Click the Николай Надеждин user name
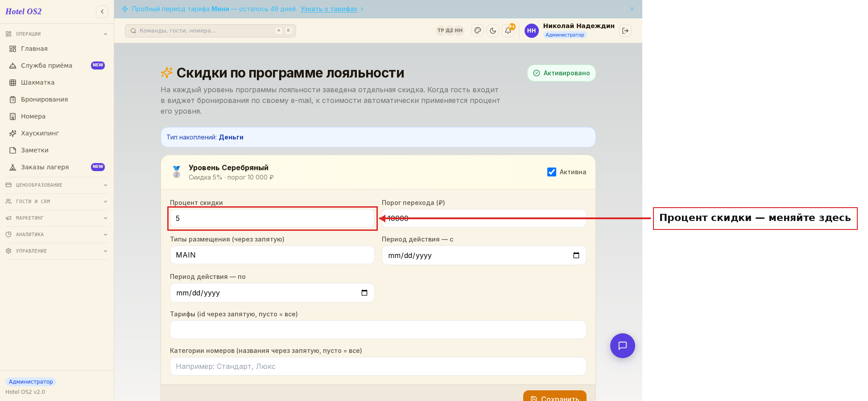The image size is (868, 401). [x=579, y=26]
